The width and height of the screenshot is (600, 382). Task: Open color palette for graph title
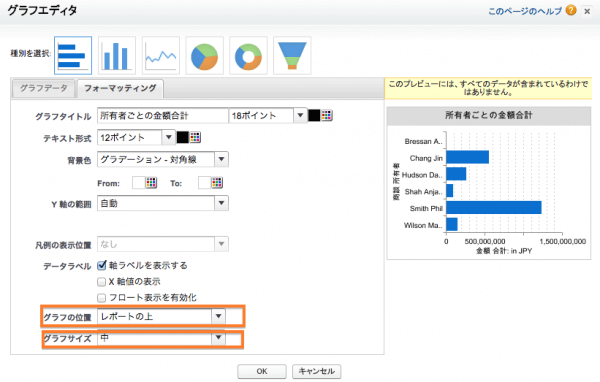pos(326,116)
